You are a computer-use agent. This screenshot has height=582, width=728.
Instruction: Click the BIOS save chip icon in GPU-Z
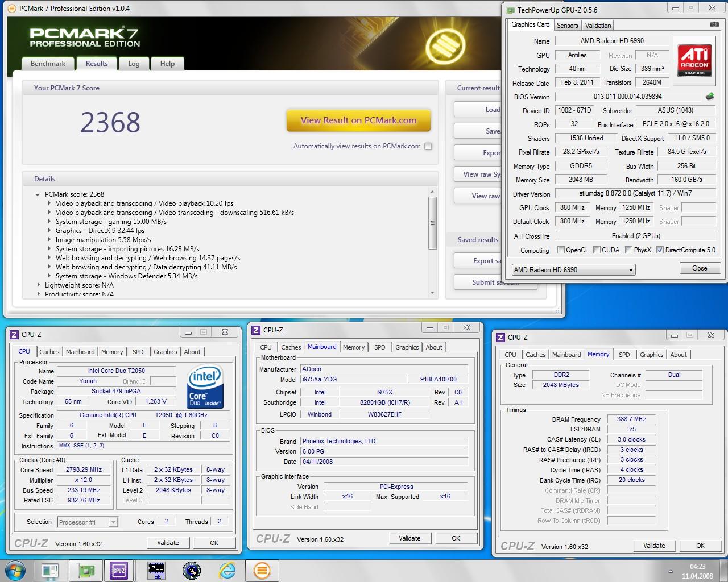tap(709, 97)
